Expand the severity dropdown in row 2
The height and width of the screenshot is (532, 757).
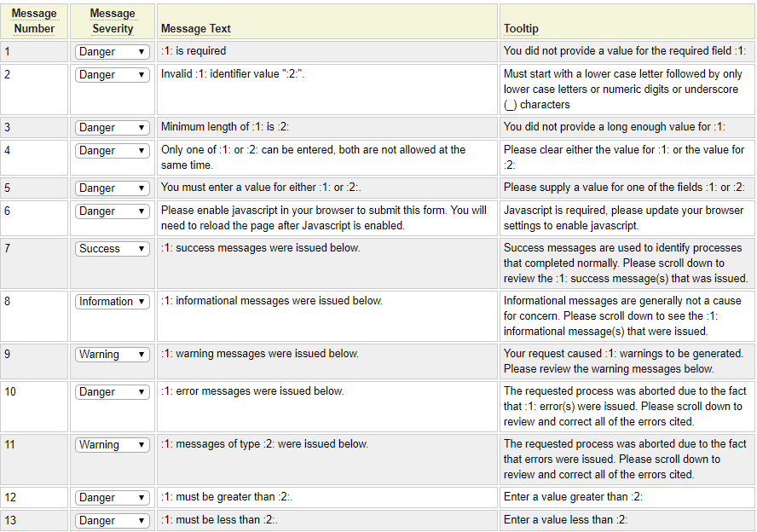(x=113, y=75)
